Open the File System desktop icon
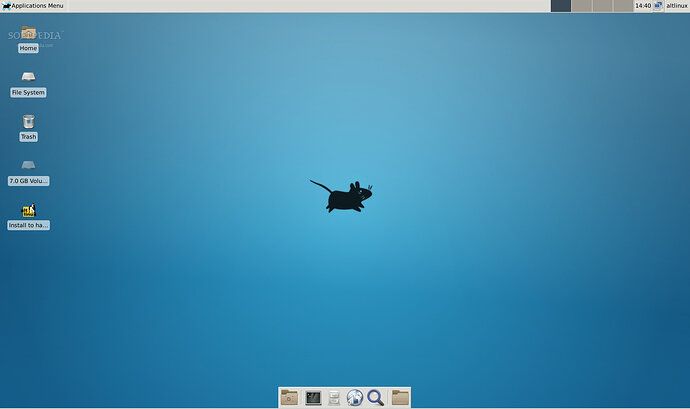This screenshot has width=690, height=409. [28, 78]
